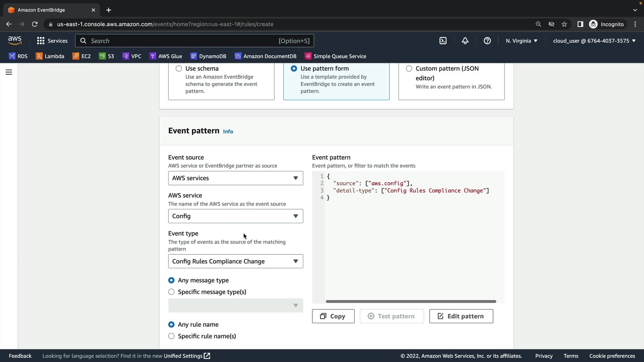644x362 pixels.
Task: Open the Event source AWS services dropdown
Action: [235, 178]
